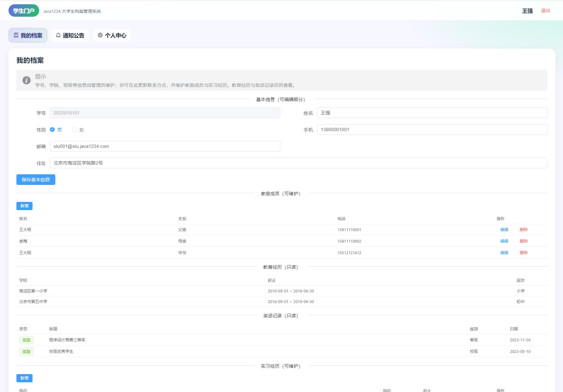The height and width of the screenshot is (392, 563).
Task: Click the gear icon on 个人中心 tab
Action: pos(100,35)
